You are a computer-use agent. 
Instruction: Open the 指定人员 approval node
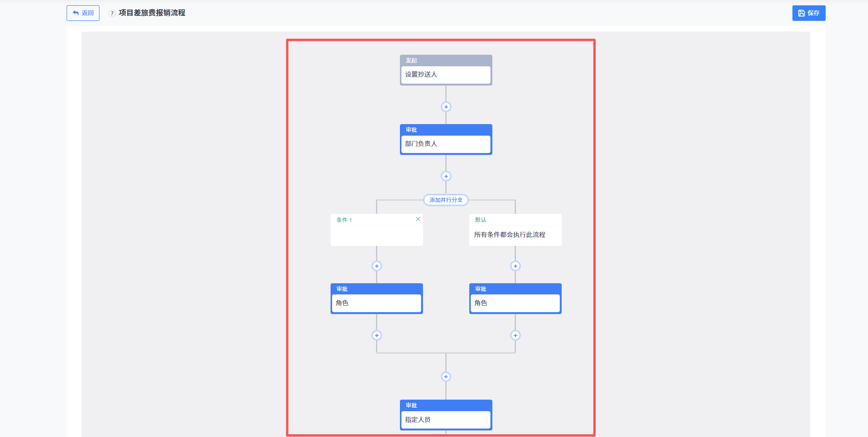(x=446, y=419)
